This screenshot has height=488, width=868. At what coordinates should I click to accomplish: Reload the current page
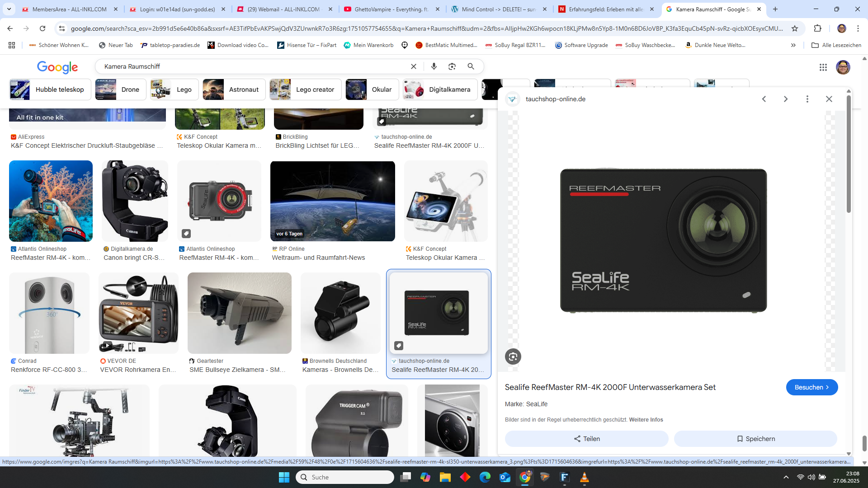click(42, 28)
